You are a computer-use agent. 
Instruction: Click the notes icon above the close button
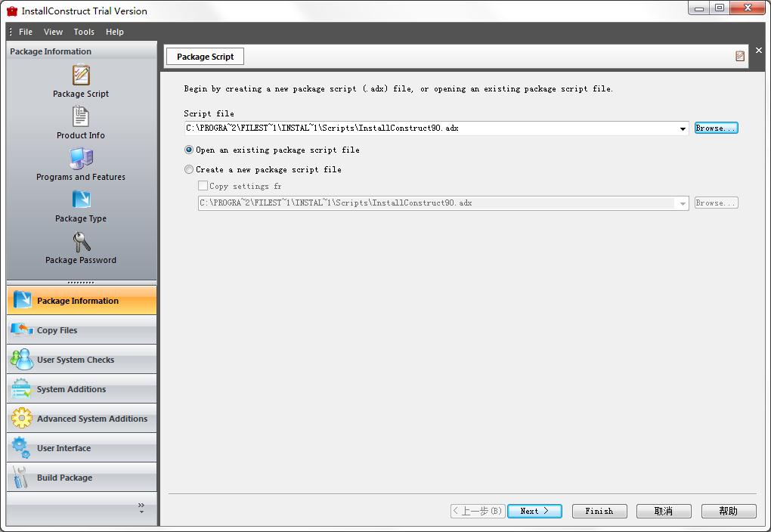[740, 56]
